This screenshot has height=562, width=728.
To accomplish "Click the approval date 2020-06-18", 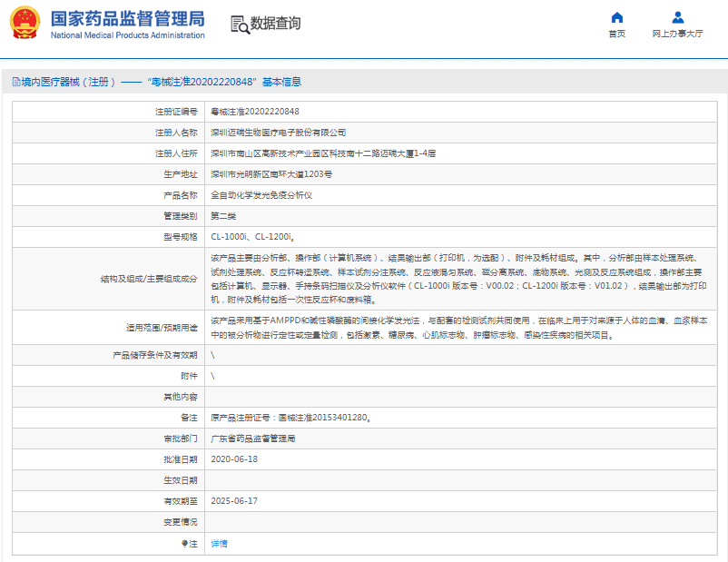I will 234,459.
